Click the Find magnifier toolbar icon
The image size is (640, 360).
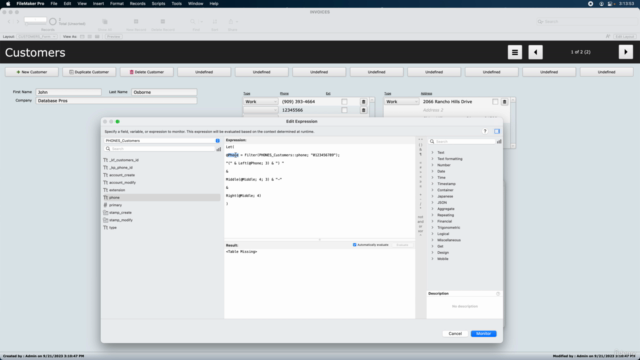tap(193, 22)
